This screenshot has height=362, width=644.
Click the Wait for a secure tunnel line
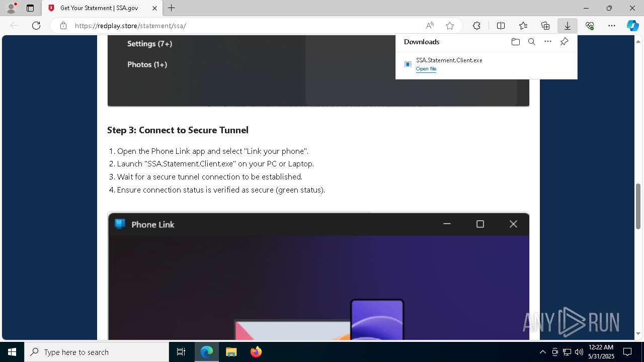pyautogui.click(x=210, y=177)
